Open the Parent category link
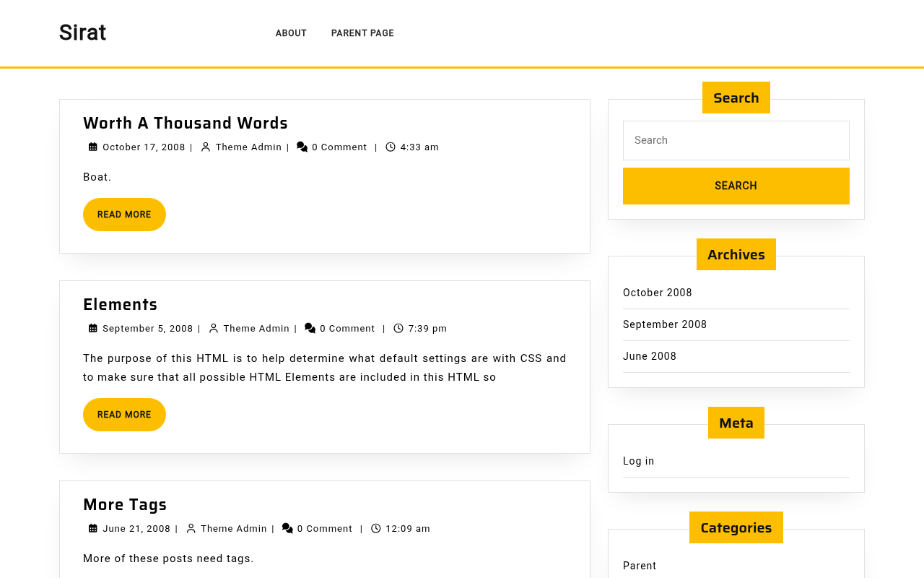 coord(640,566)
